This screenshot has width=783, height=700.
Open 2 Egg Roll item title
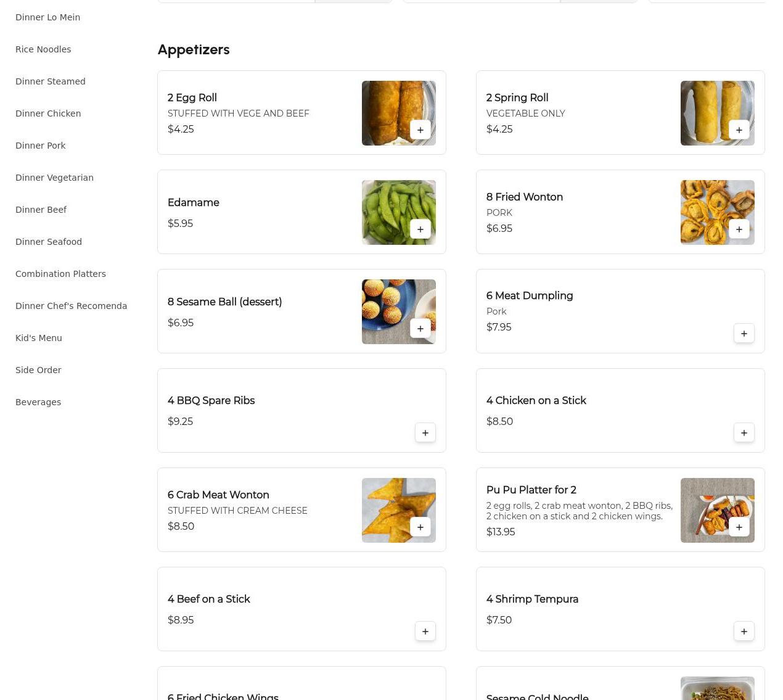(192, 97)
